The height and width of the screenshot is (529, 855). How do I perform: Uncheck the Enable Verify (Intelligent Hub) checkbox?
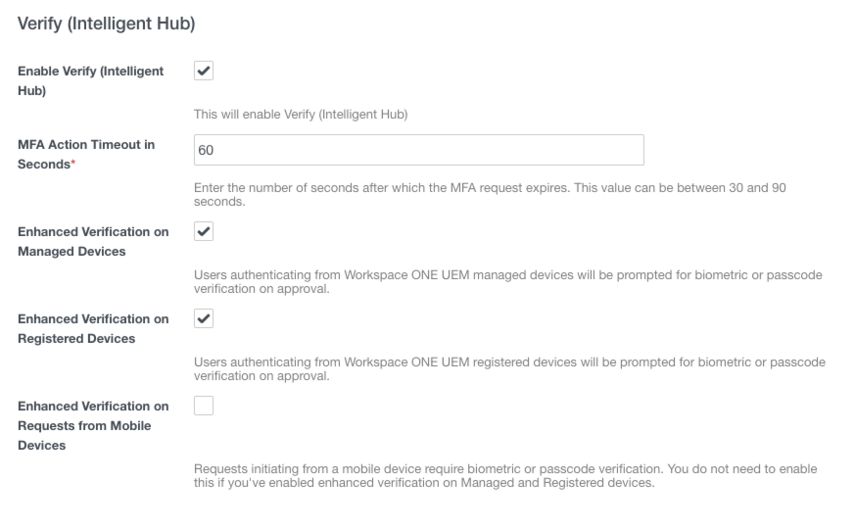(x=204, y=71)
